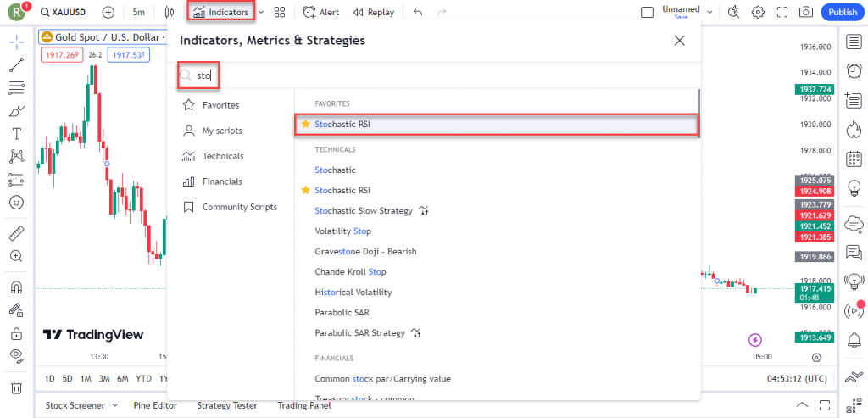Viewport: 868px width, 418px height.
Task: Close the Indicators dialog
Action: click(679, 41)
